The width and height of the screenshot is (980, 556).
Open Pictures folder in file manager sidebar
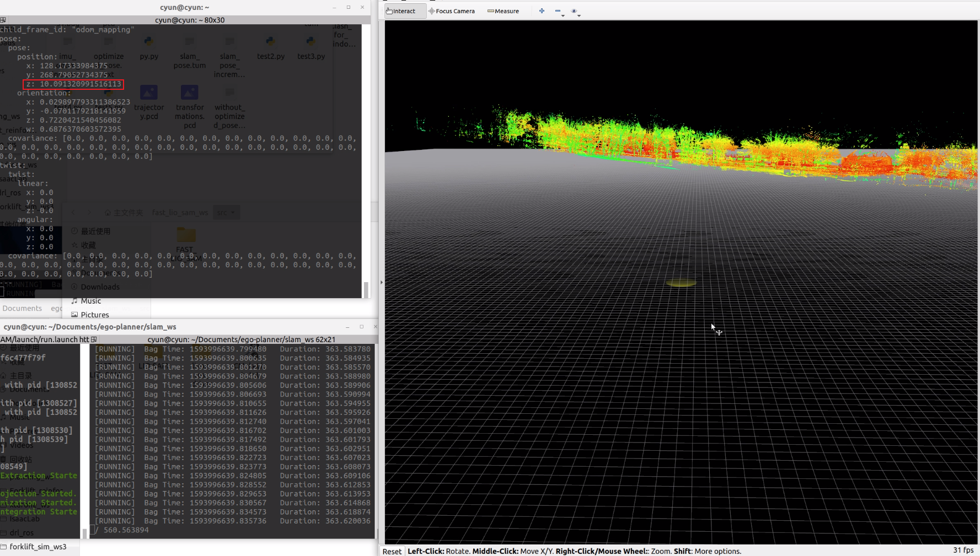(x=95, y=315)
